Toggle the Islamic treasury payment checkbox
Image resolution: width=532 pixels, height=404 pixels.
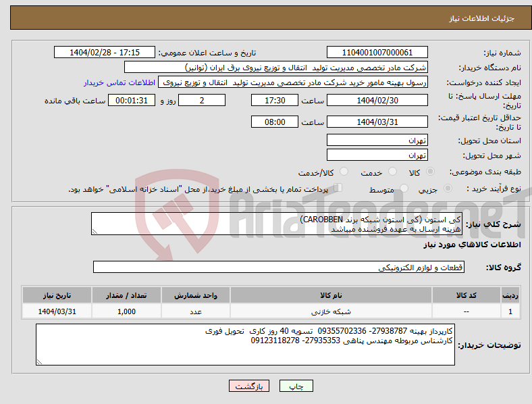tap(338, 188)
